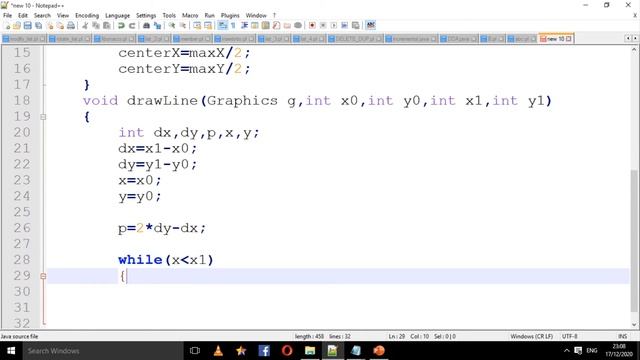640x360 pixels.
Task: Stop macro recording toolbar icon
Action: (323, 26)
